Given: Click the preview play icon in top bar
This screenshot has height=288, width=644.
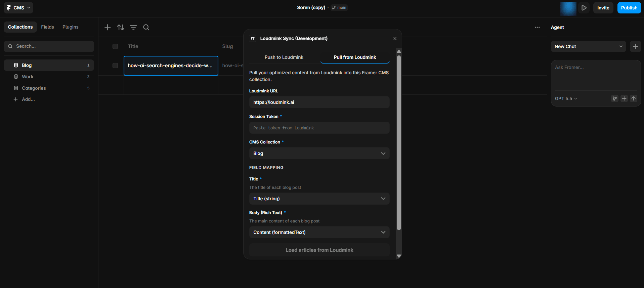Looking at the screenshot, I should tap(584, 8).
